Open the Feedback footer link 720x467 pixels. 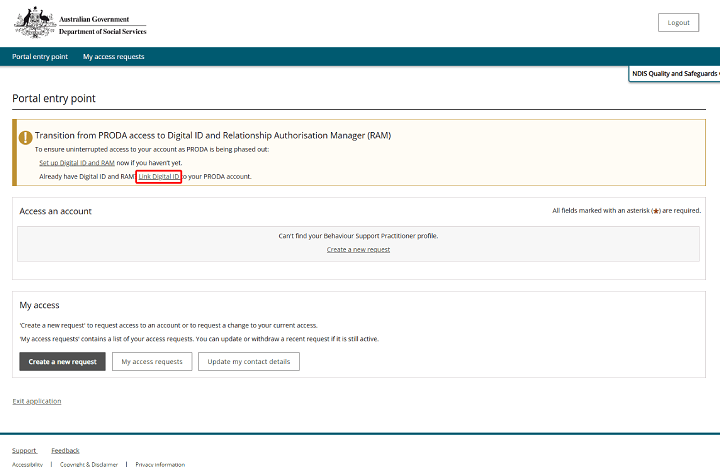[x=65, y=450]
